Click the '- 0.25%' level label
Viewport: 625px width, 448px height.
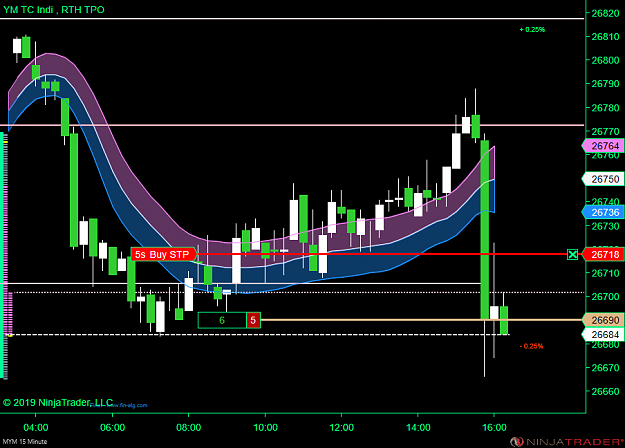coord(531,346)
